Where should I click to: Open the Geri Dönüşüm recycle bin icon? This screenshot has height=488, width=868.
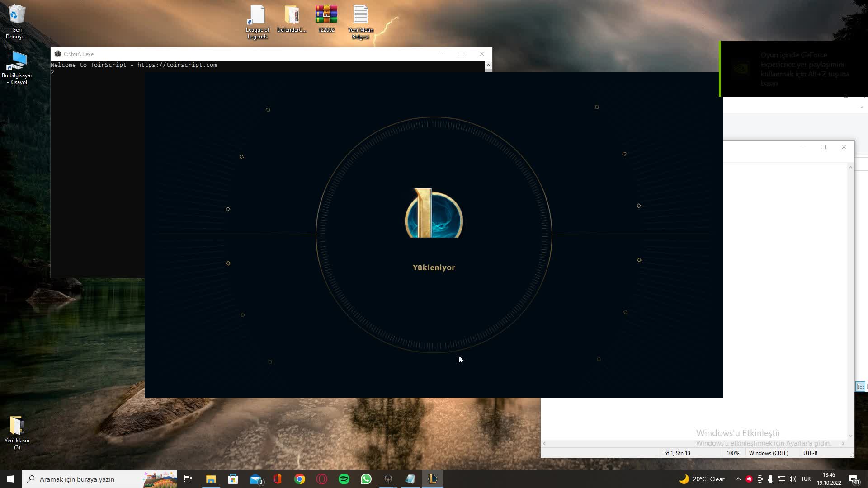click(17, 22)
